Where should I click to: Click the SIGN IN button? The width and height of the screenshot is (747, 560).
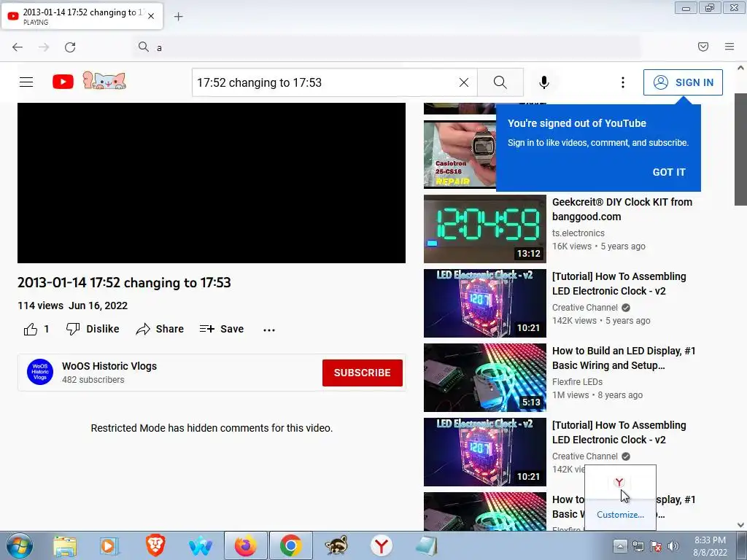point(683,82)
